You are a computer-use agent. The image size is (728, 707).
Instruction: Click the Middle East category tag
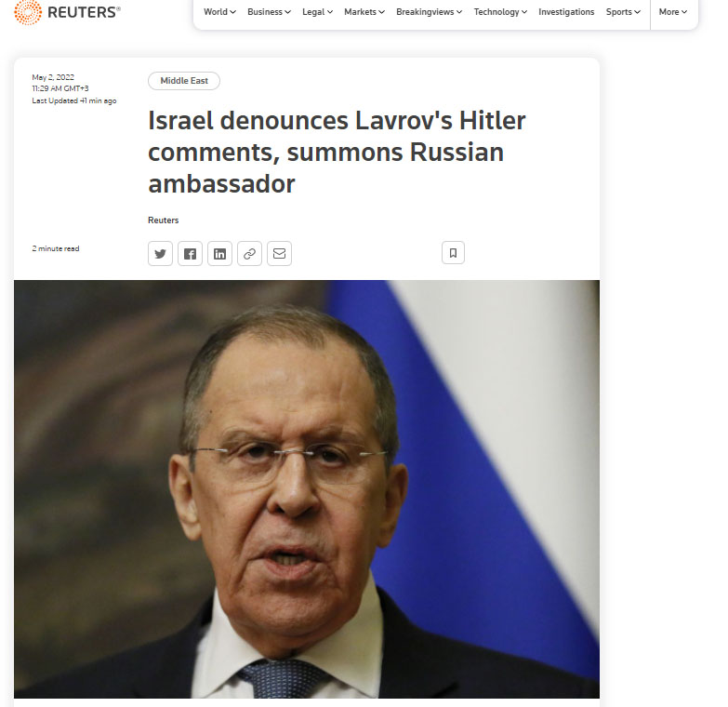184,81
